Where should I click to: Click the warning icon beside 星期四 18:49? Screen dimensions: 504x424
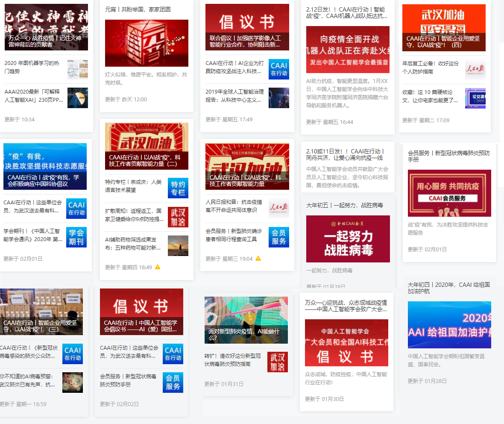click(x=158, y=267)
